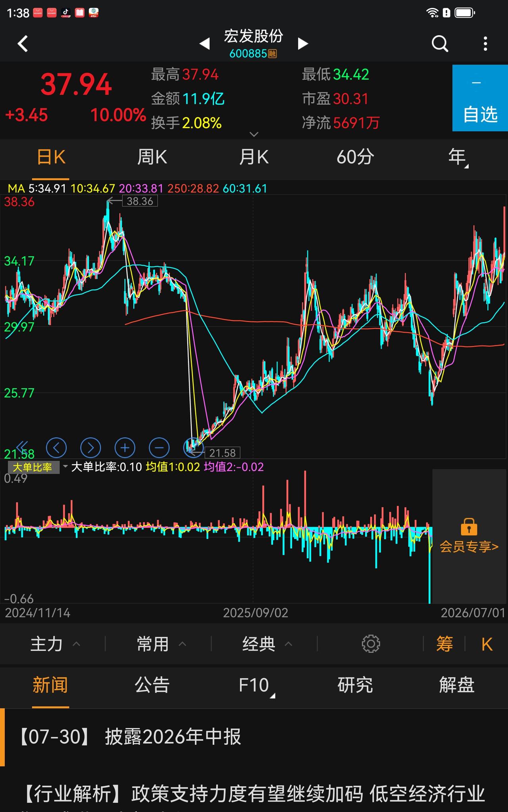Open the three-dot more menu

pos(485,44)
